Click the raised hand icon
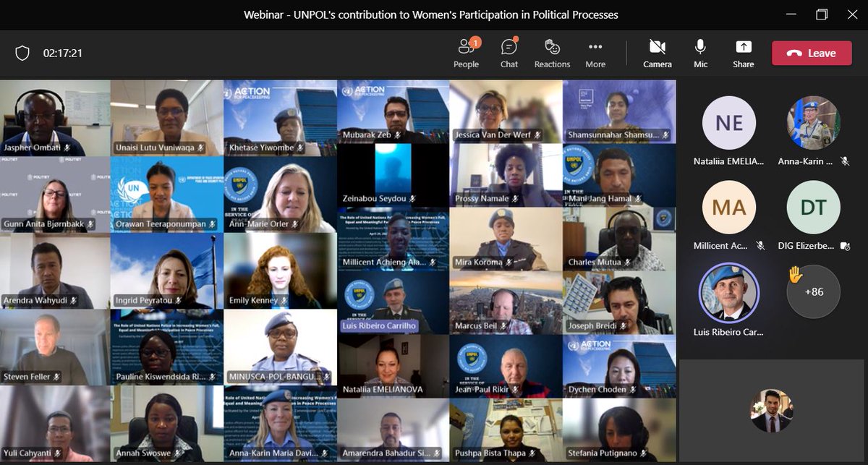868x465 pixels. [x=795, y=274]
